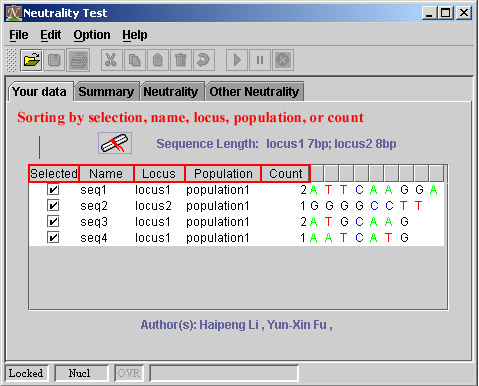Open the Help menu
The height and width of the screenshot is (386, 479).
click(135, 35)
